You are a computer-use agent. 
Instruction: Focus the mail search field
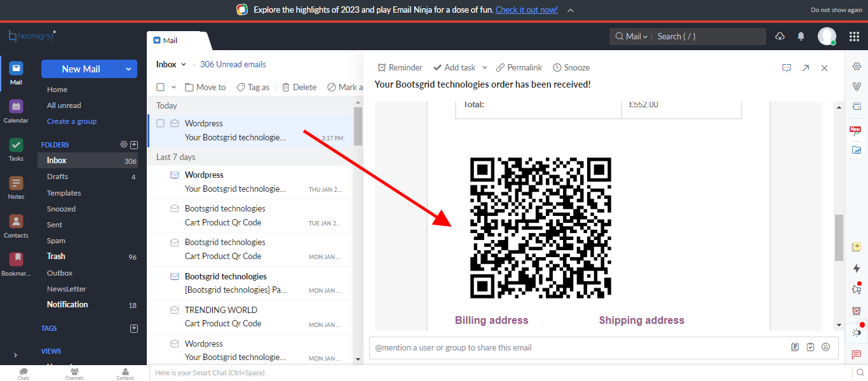coord(709,36)
